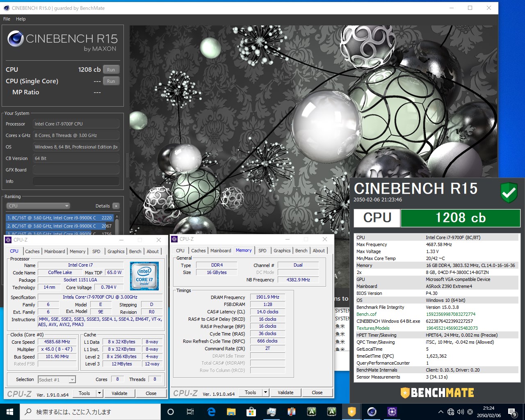Open the File menu in Cinebench

click(x=7, y=19)
